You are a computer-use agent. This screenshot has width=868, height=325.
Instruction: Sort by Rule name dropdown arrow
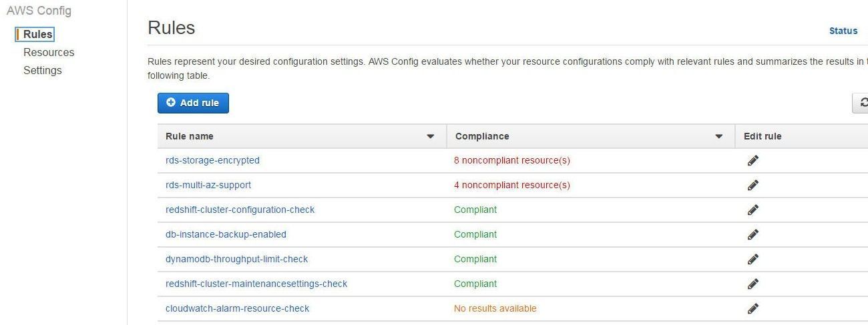coord(431,137)
